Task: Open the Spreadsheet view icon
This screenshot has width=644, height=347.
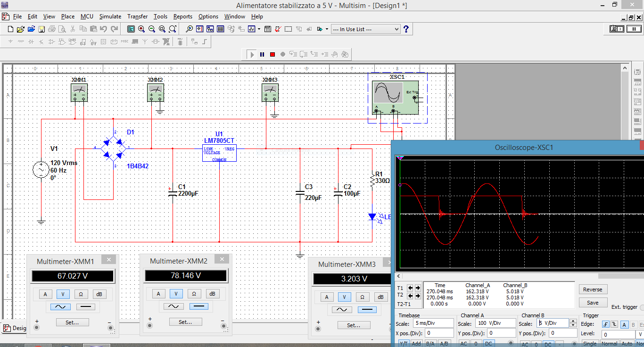Action: (x=220, y=29)
